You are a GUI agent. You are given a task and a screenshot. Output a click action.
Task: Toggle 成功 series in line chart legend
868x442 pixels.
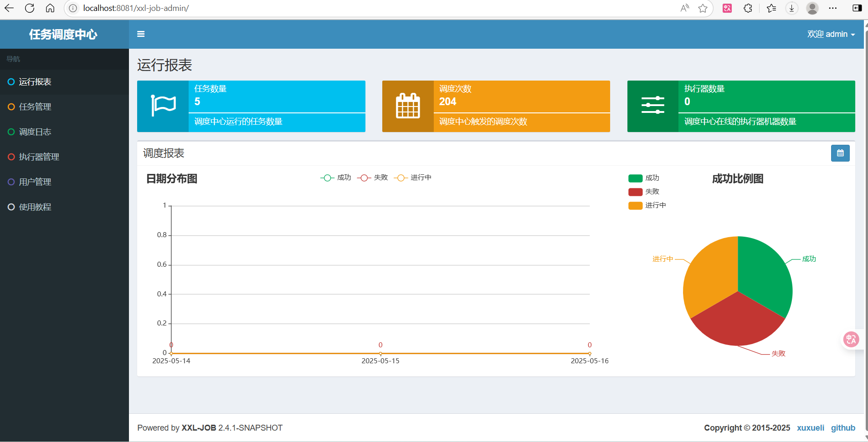coord(336,178)
